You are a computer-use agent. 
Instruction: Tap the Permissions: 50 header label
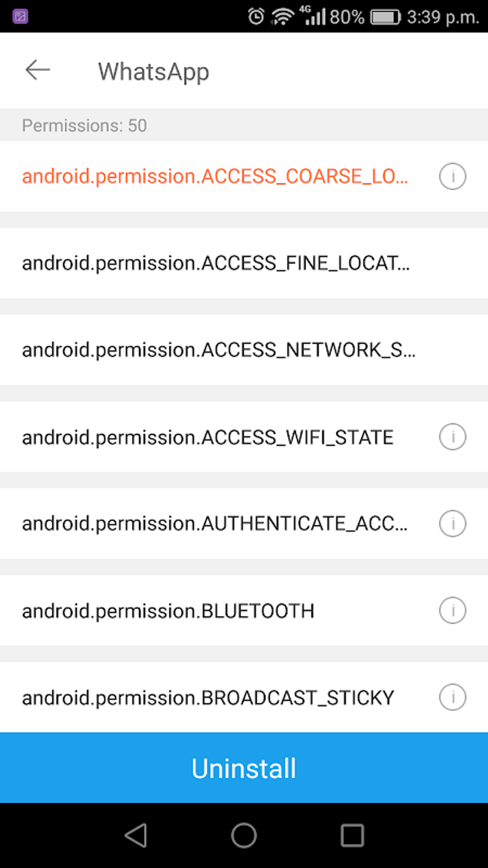[x=84, y=125]
